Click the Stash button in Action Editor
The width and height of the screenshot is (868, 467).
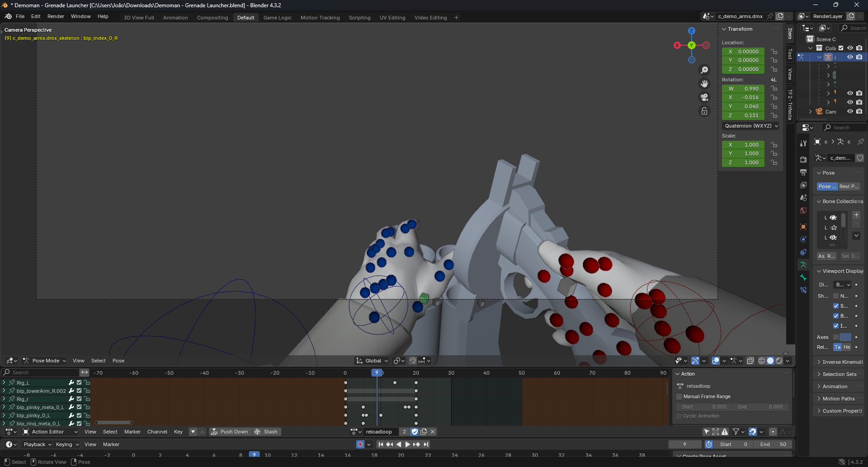[x=267, y=432]
